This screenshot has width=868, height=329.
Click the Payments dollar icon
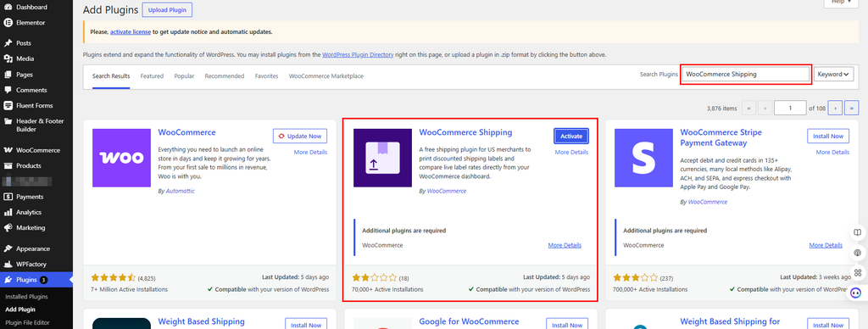click(x=8, y=197)
